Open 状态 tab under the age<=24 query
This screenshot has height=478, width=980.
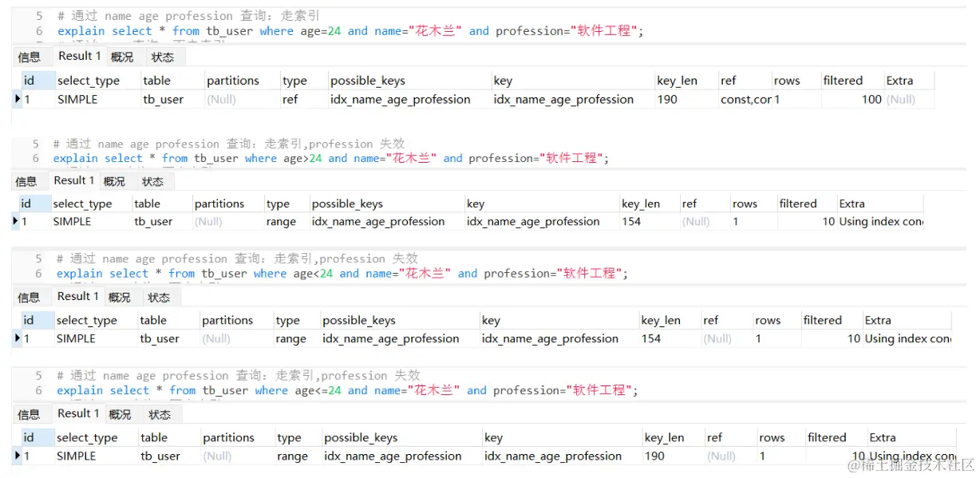click(x=160, y=414)
